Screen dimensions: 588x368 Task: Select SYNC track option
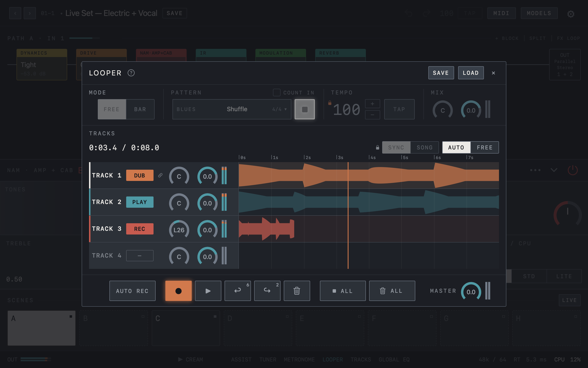point(396,147)
